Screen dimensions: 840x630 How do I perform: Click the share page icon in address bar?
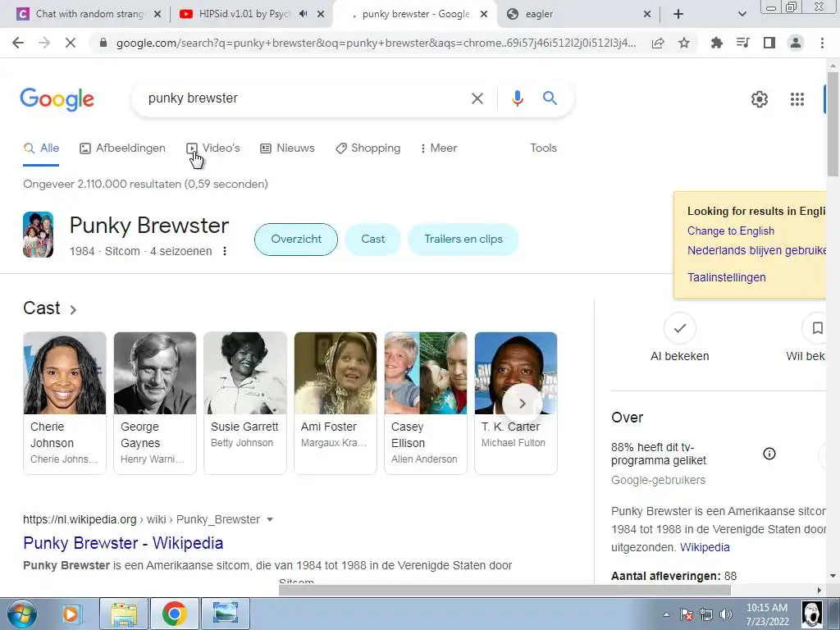tap(658, 43)
